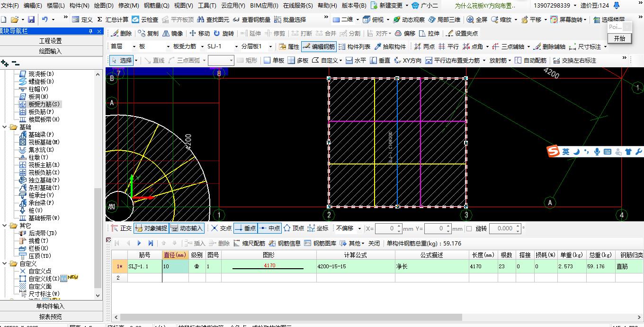The image size is (644, 327).
Task: Toggle 垂点 perpendicular snap
Action: [x=245, y=228]
